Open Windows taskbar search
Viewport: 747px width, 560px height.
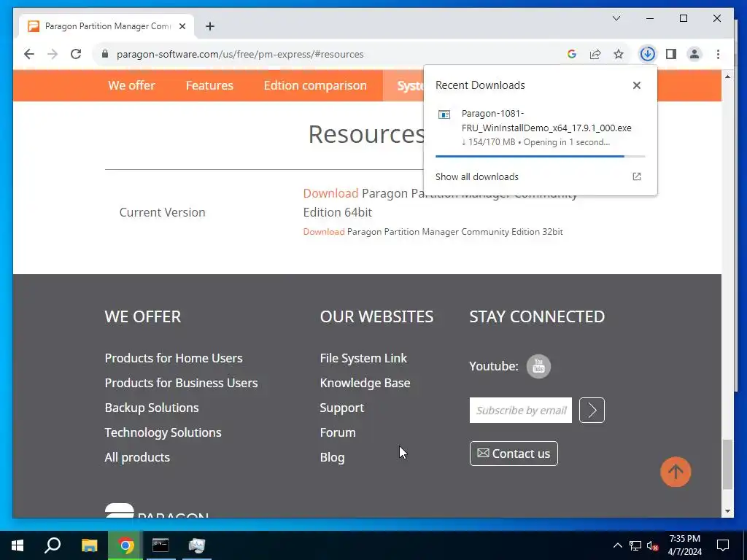53,545
